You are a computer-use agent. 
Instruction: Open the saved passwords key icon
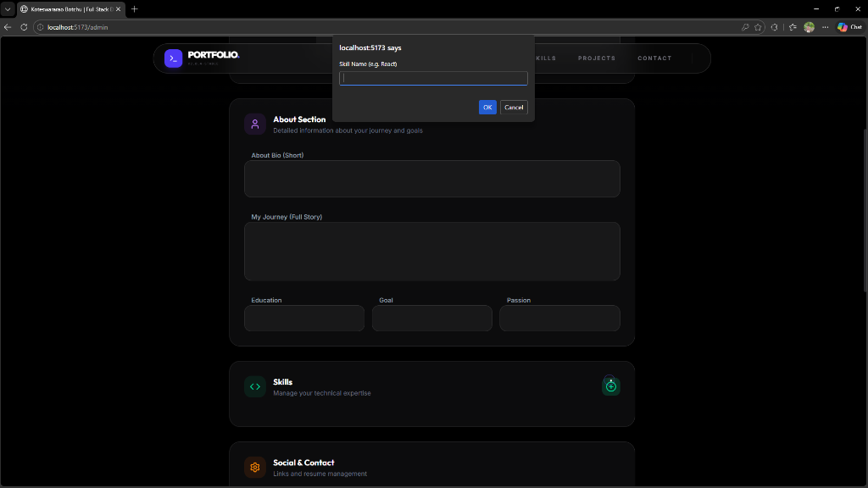(x=745, y=27)
